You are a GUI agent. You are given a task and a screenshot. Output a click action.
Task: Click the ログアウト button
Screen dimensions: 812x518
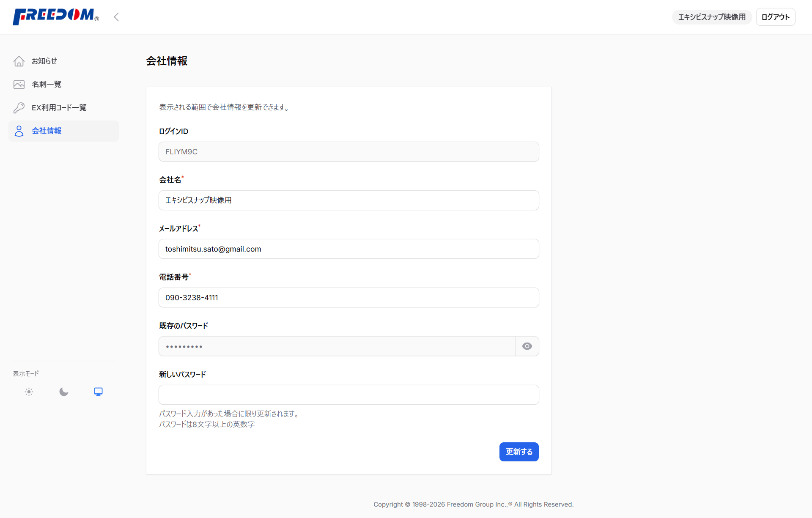[776, 17]
